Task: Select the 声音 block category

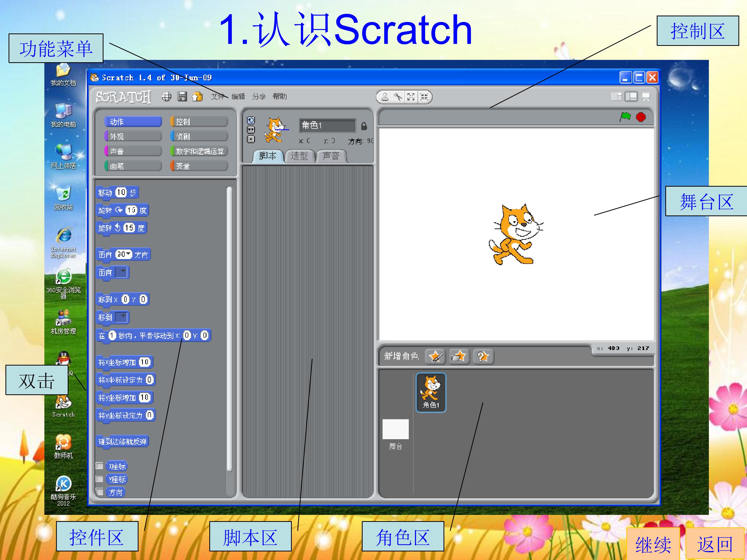Action: (133, 151)
